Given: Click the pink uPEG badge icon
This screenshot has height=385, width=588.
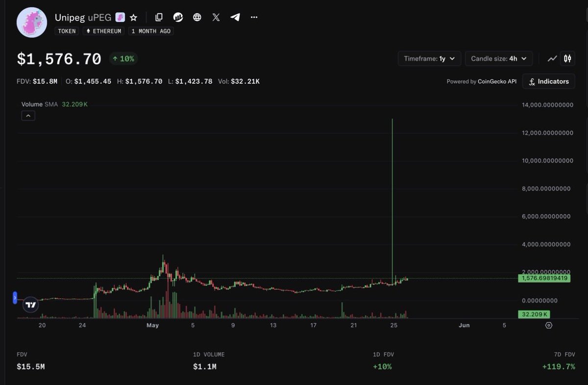Looking at the screenshot, I should click(120, 18).
